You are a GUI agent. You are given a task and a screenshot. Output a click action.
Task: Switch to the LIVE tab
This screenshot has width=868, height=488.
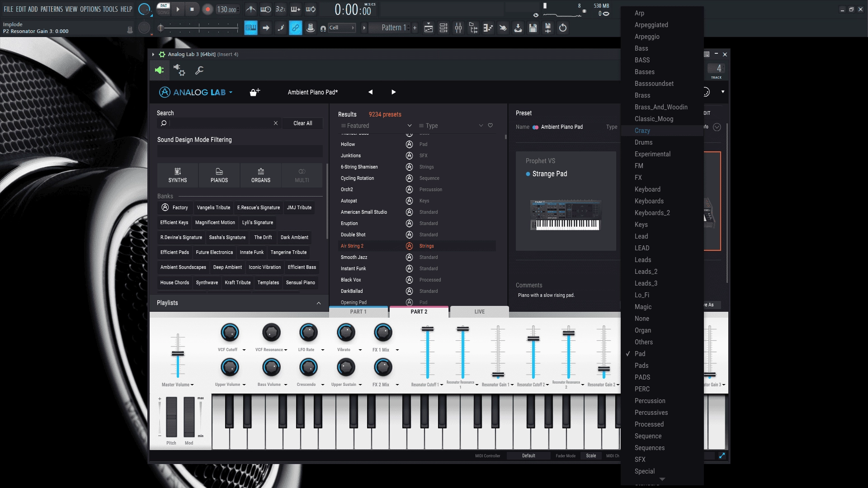tap(480, 312)
